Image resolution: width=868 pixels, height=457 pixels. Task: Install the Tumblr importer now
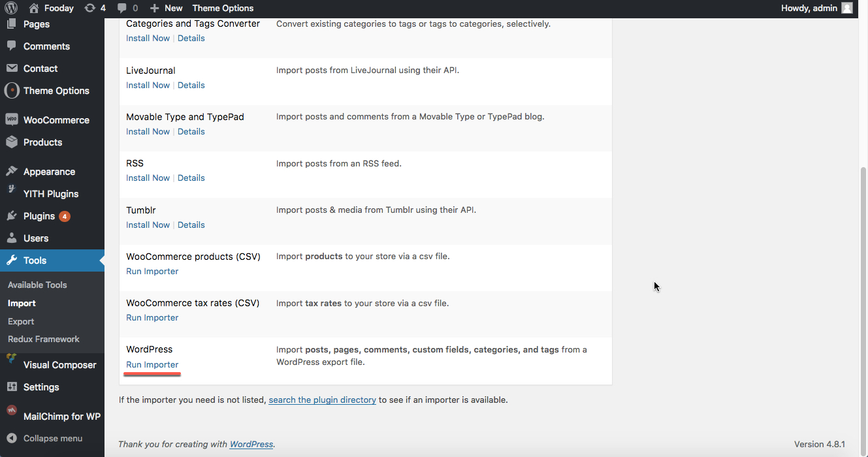click(x=148, y=225)
